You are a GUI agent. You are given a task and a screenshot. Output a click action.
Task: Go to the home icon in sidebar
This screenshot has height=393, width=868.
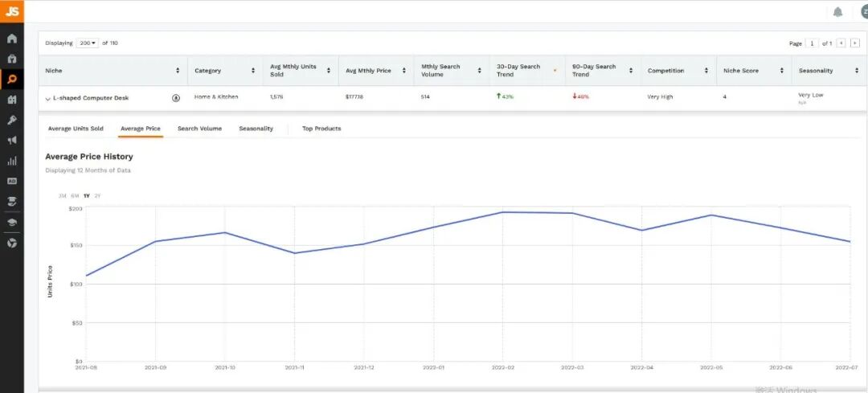(x=11, y=39)
